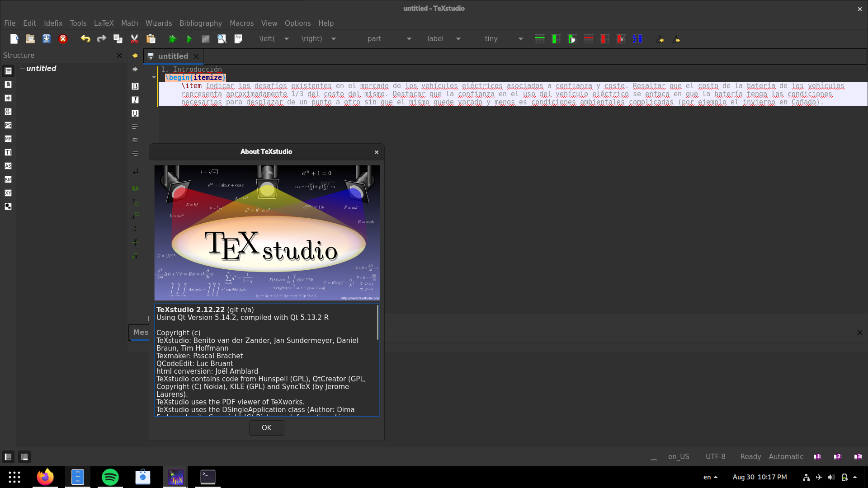Image resolution: width=868 pixels, height=488 pixels.
Task: Toggle bookmark 3 in the status bar
Action: coord(858,457)
